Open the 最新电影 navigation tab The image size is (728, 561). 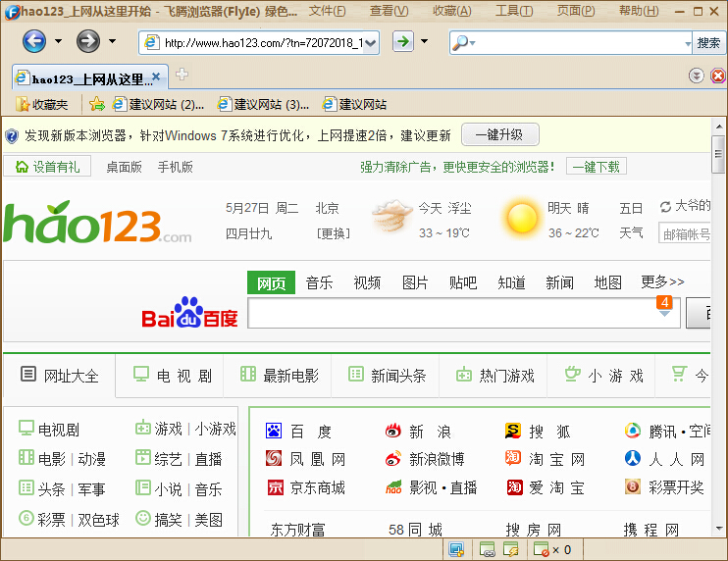pyautogui.click(x=280, y=375)
